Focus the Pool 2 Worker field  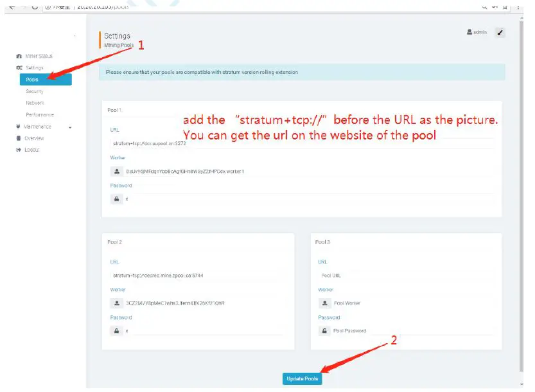[205, 303]
